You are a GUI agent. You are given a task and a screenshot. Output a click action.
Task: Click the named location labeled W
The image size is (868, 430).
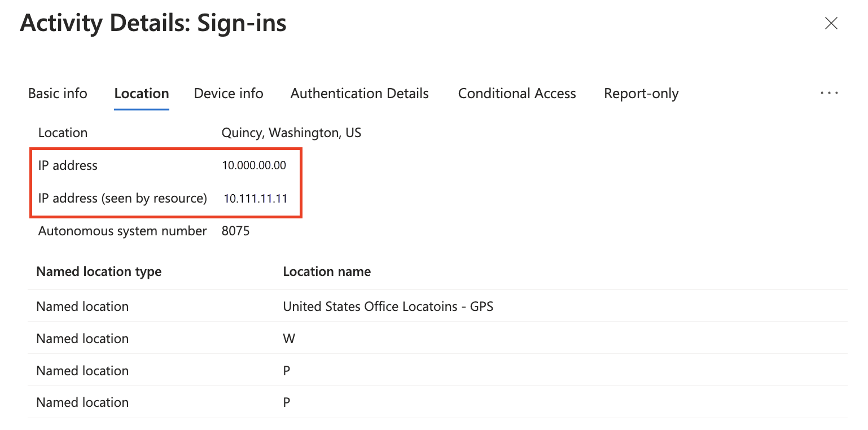[x=289, y=338]
